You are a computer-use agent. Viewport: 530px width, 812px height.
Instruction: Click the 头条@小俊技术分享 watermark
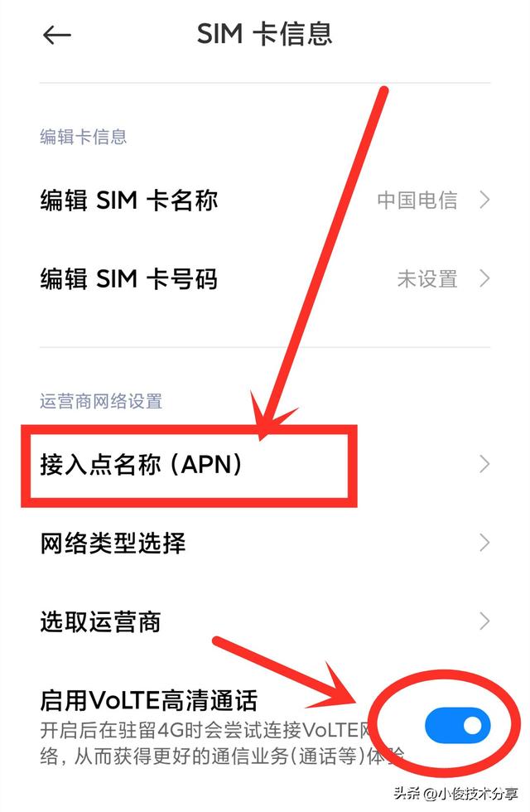click(455, 793)
